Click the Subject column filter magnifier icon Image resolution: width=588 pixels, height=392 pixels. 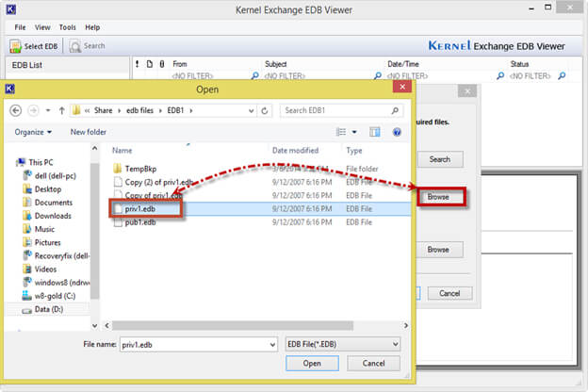click(x=378, y=75)
